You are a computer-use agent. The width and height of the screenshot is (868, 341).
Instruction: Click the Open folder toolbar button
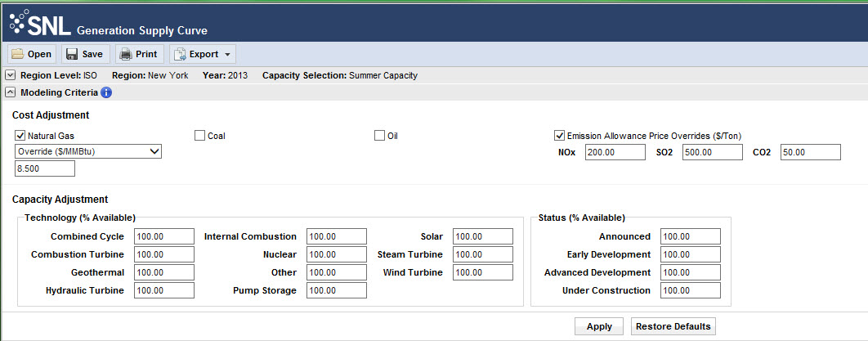coord(32,55)
